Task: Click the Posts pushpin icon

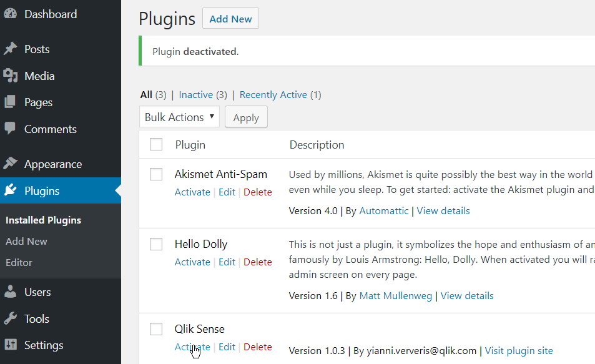Action: tap(10, 49)
